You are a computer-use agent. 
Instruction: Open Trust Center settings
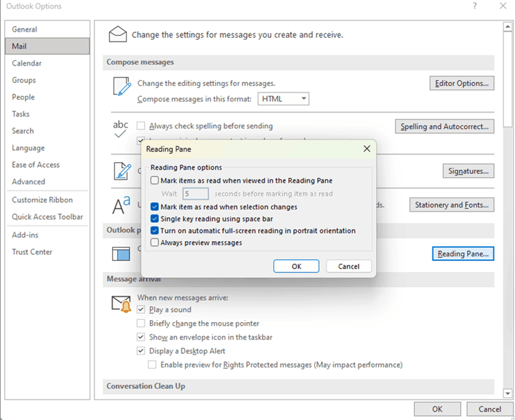(47, 252)
